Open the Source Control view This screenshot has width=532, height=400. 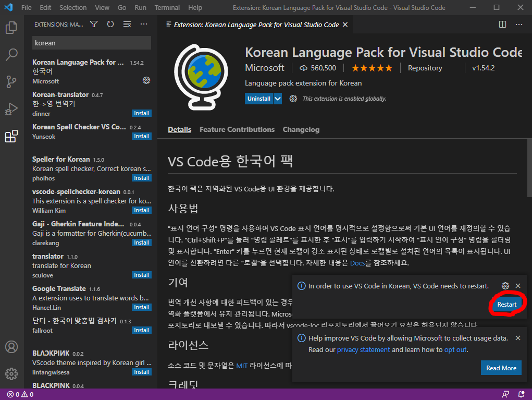11,82
